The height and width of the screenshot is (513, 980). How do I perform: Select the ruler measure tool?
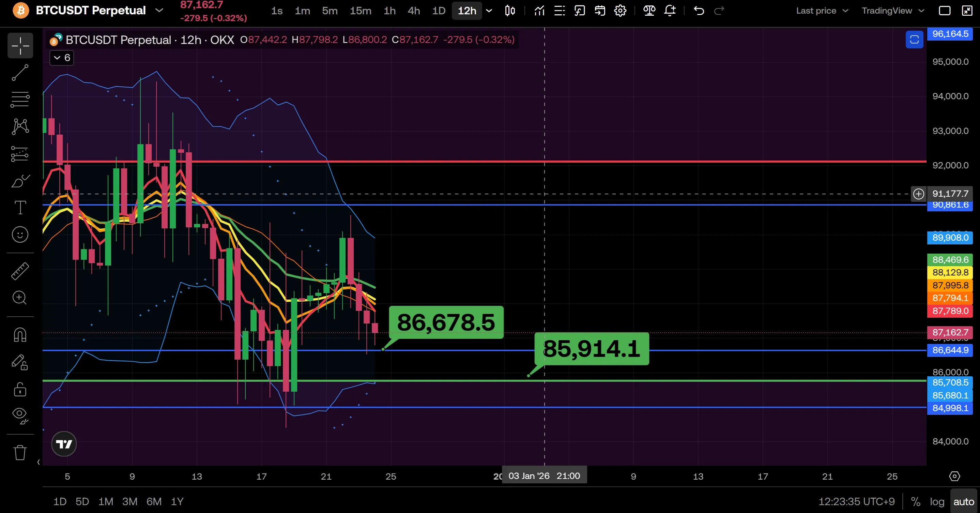(20, 271)
